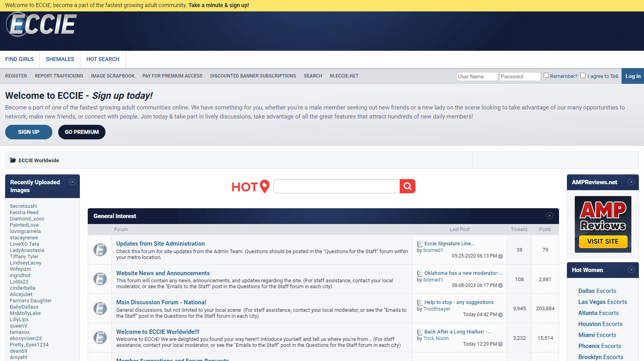This screenshot has width=644, height=361.
Task: Click the HOT location pin logo
Action: [x=251, y=187]
